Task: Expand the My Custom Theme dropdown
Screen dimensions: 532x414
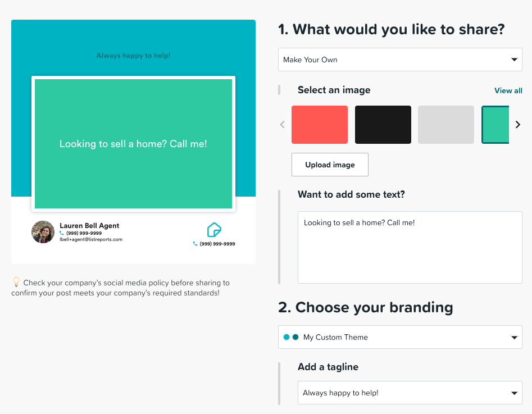Action: point(400,337)
